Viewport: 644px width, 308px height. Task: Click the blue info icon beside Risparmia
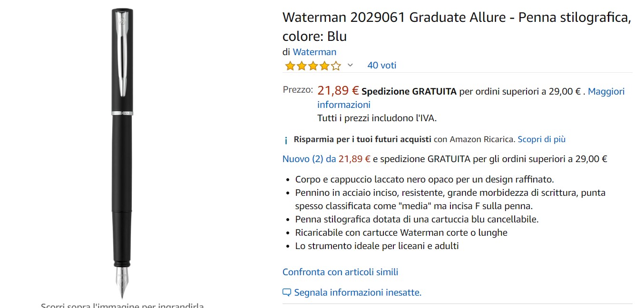286,140
